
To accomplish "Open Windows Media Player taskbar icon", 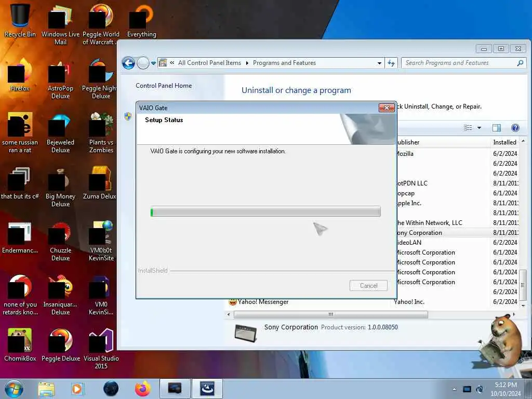I will (77, 389).
